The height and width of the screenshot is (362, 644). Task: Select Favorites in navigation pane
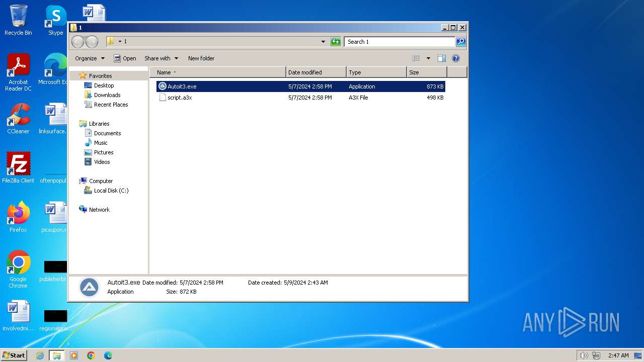(x=100, y=76)
